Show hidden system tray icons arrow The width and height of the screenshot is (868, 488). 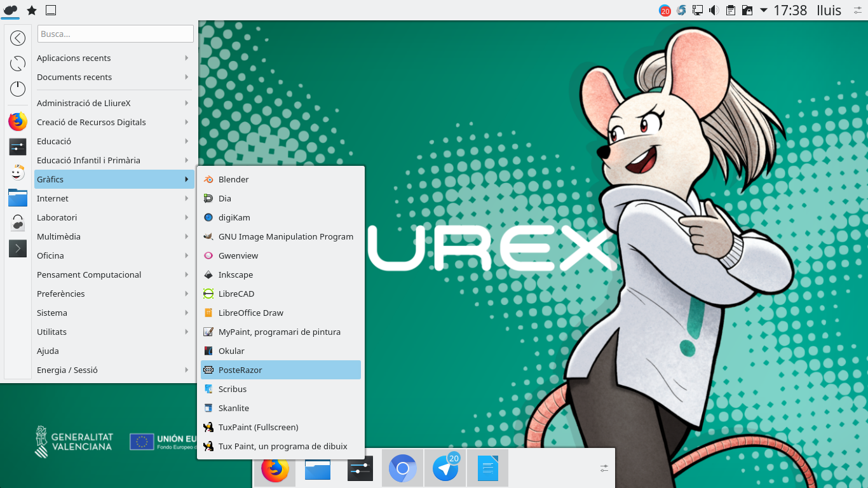coord(764,10)
